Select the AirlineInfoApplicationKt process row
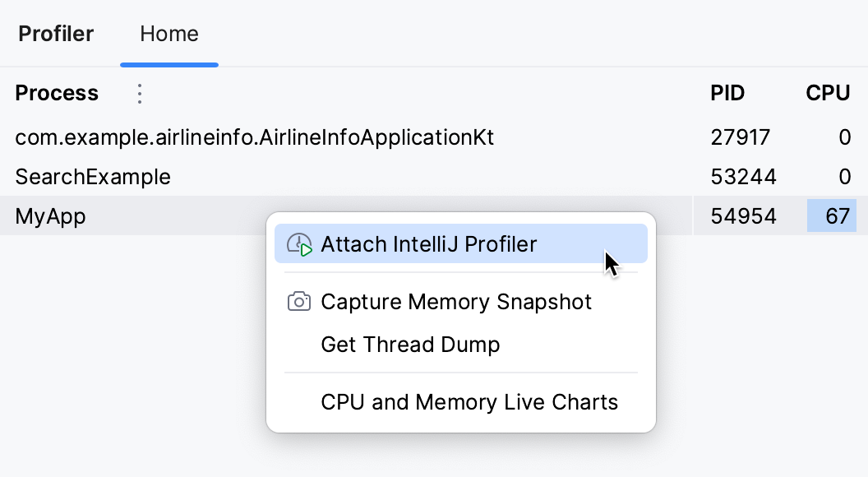This screenshot has height=477, width=868. 254,137
